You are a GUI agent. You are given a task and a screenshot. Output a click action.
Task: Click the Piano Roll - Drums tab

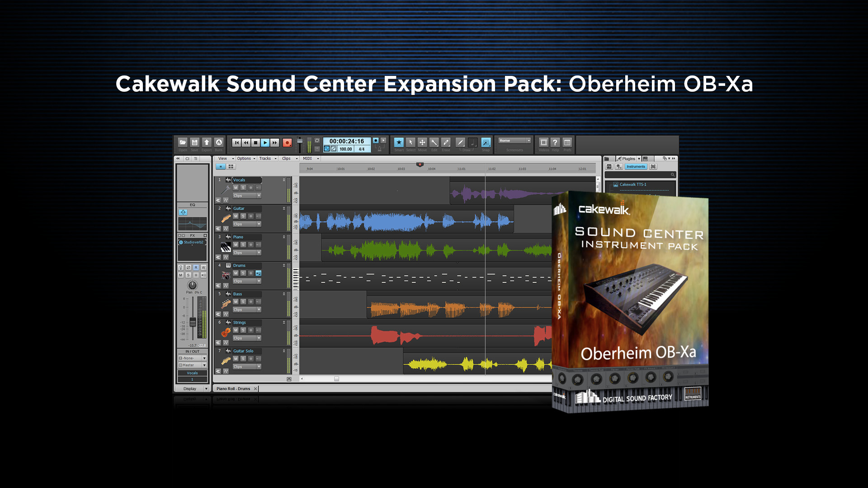point(233,389)
